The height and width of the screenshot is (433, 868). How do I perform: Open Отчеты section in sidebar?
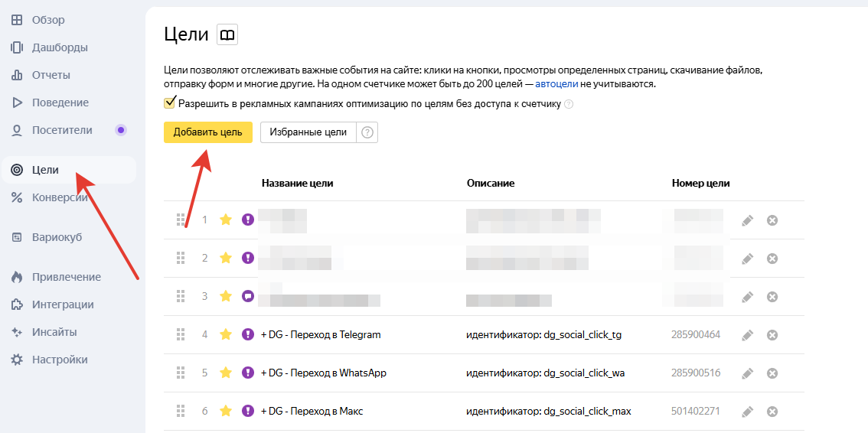tap(51, 75)
